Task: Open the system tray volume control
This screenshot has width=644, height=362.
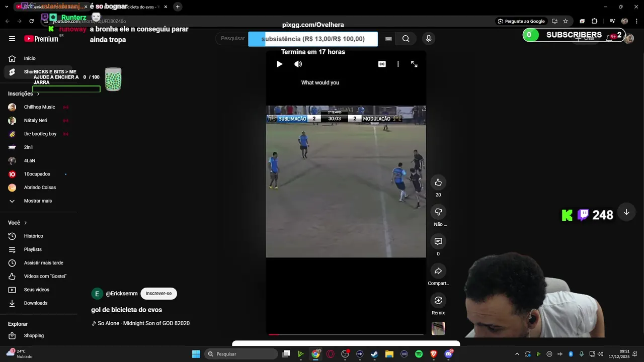Action: [600, 354]
